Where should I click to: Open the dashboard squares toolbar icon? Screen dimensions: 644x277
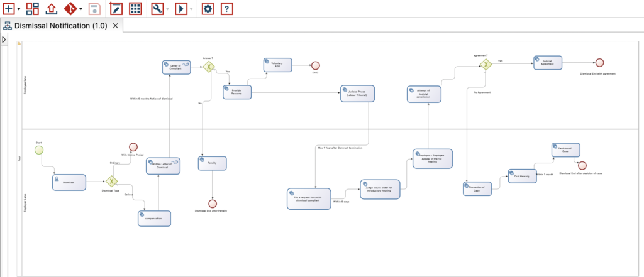click(32, 9)
